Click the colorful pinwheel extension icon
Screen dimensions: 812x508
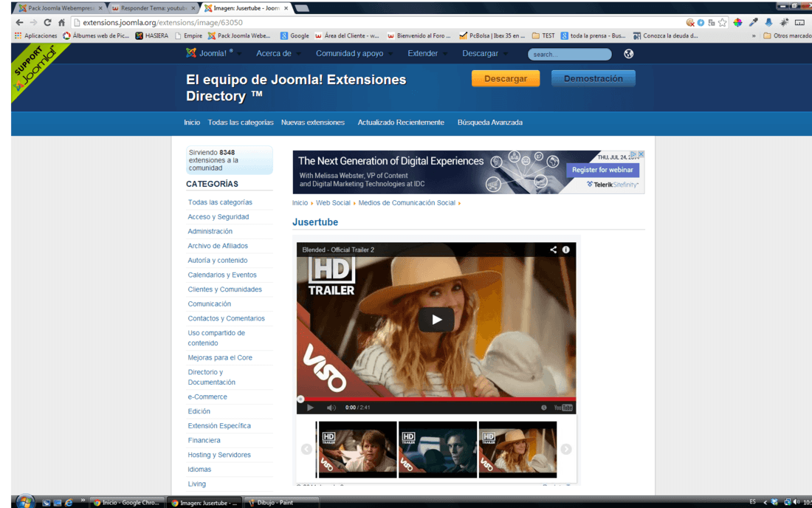pyautogui.click(x=738, y=22)
